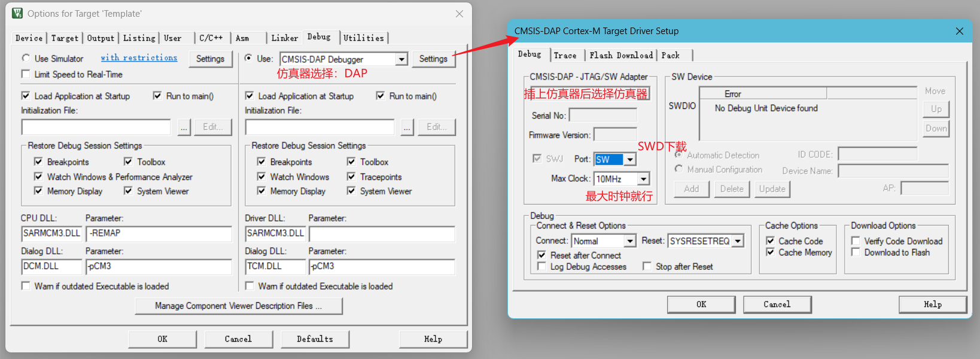Toggle debugger-side Run to main() checkbox
Viewport: 980px width, 359px height.
click(381, 96)
